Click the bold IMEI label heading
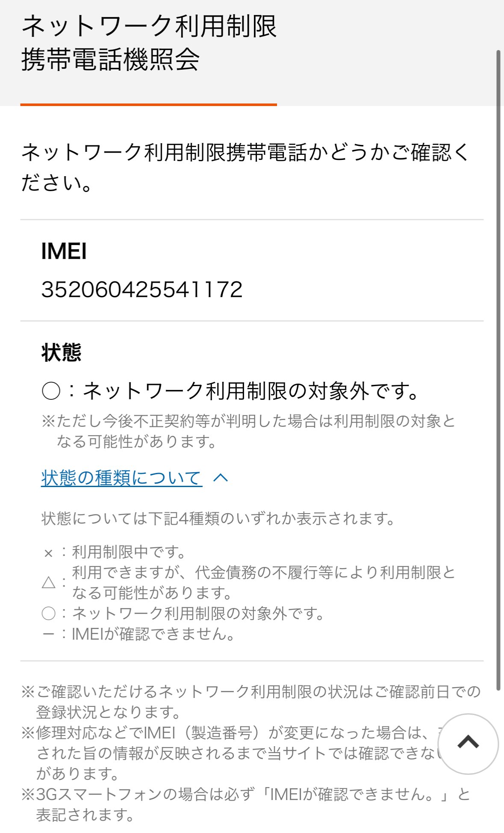The width and height of the screenshot is (504, 833). [x=64, y=251]
